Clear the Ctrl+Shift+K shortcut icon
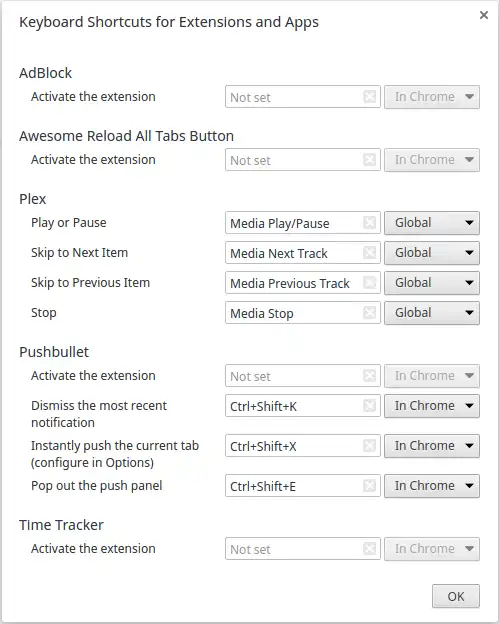 tap(370, 406)
